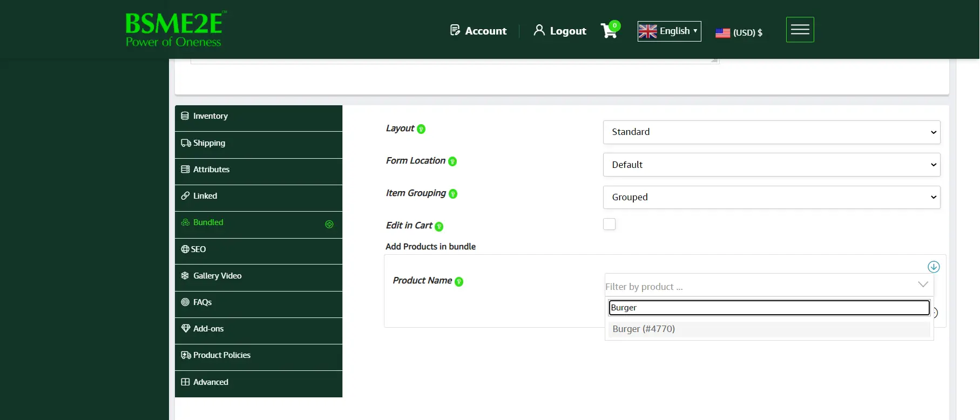Toggle the Edit in Cart checkbox
Viewport: 980px width, 420px height.
[609, 224]
